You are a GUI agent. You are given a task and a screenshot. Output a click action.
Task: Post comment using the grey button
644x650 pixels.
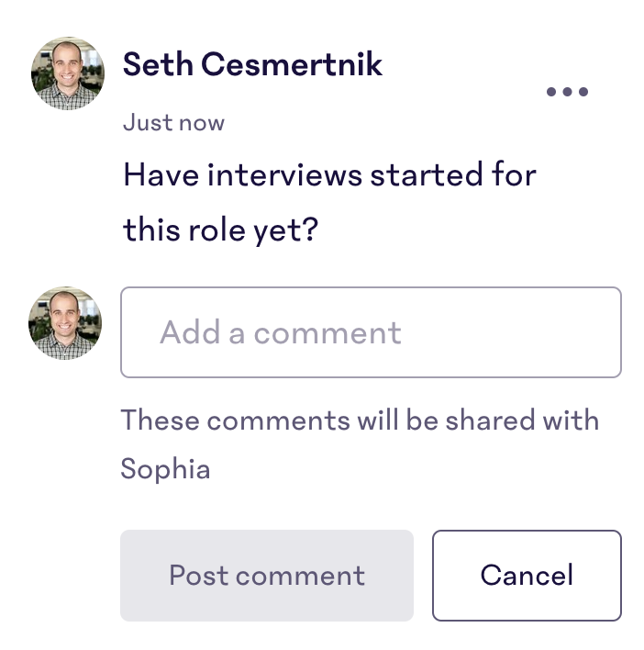(267, 576)
